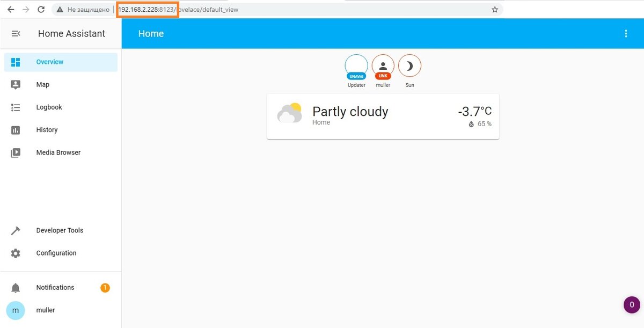Open the Map sidebar icon
Viewport: 644px width, 328px height.
[x=16, y=85]
